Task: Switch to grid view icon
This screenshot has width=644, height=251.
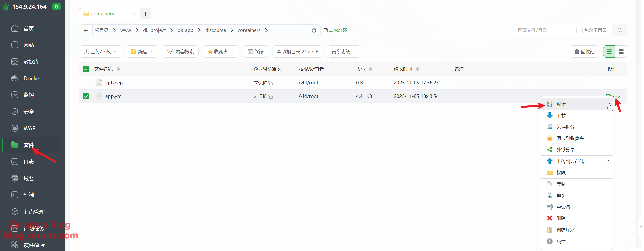Action: tap(621, 52)
